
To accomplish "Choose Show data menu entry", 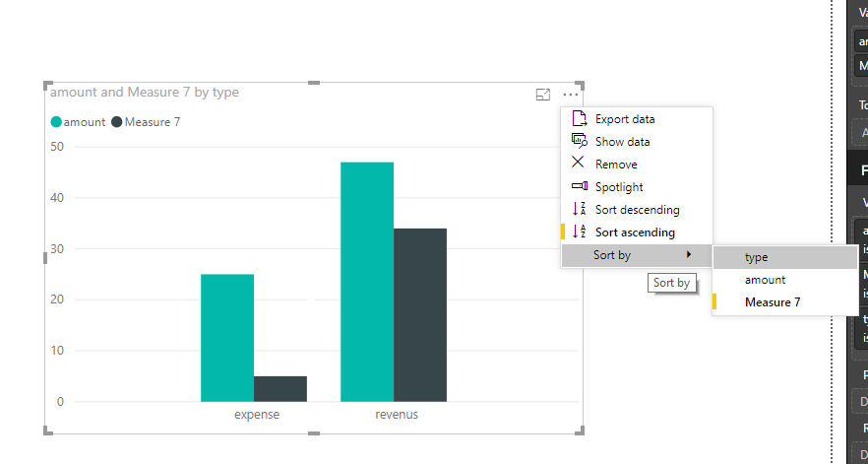I will coord(637,142).
